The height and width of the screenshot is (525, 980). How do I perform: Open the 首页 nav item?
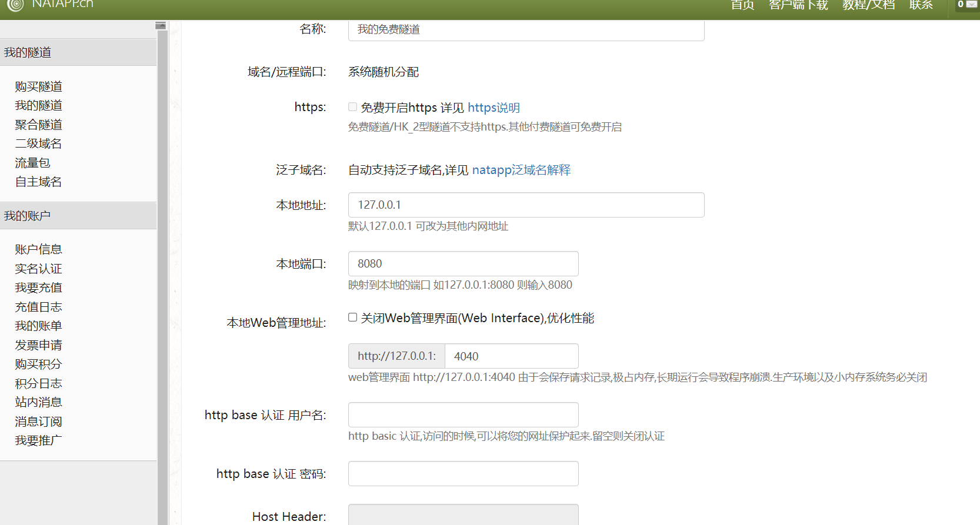[742, 5]
